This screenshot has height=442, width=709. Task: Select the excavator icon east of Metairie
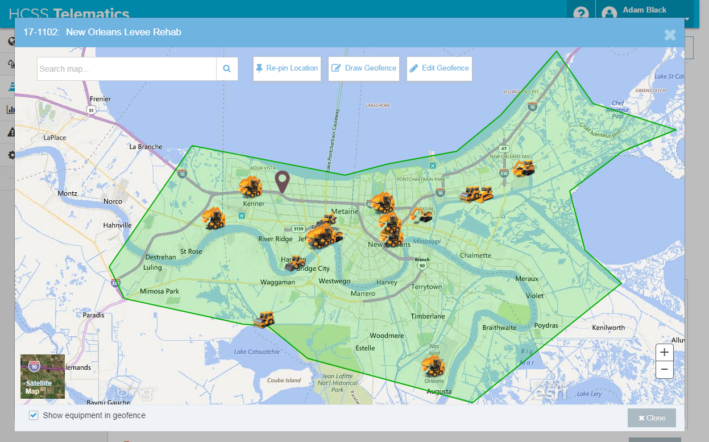coord(421,215)
